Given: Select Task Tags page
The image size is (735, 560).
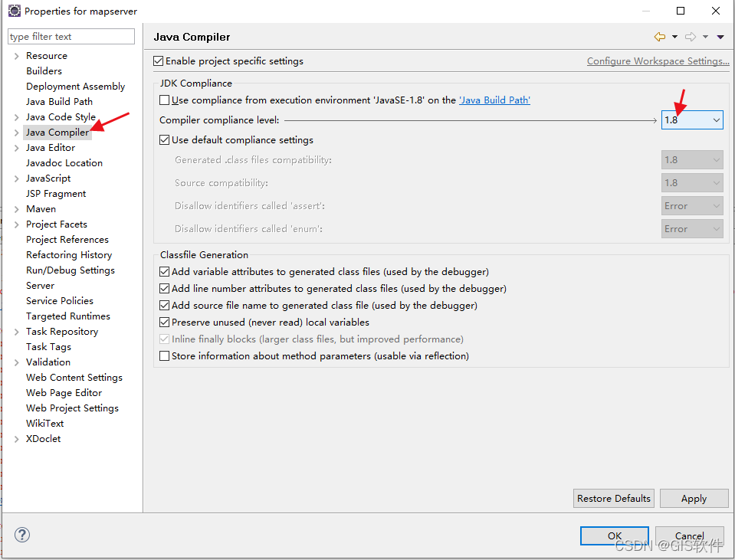Looking at the screenshot, I should click(48, 347).
